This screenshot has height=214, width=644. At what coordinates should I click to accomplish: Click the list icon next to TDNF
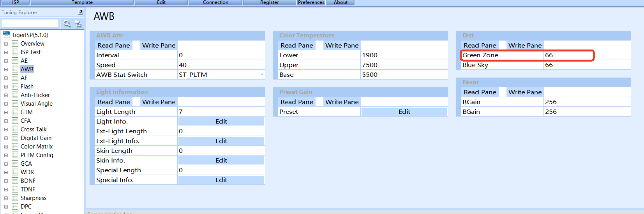coord(15,189)
